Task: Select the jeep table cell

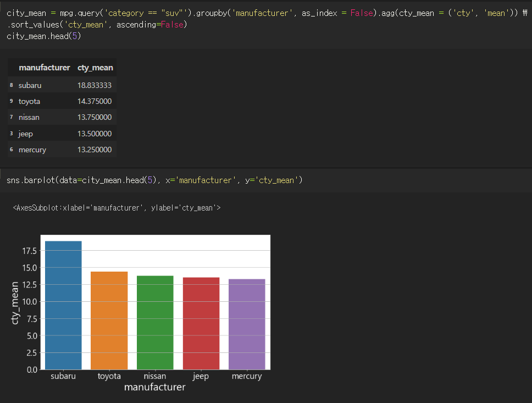Action: coord(25,134)
